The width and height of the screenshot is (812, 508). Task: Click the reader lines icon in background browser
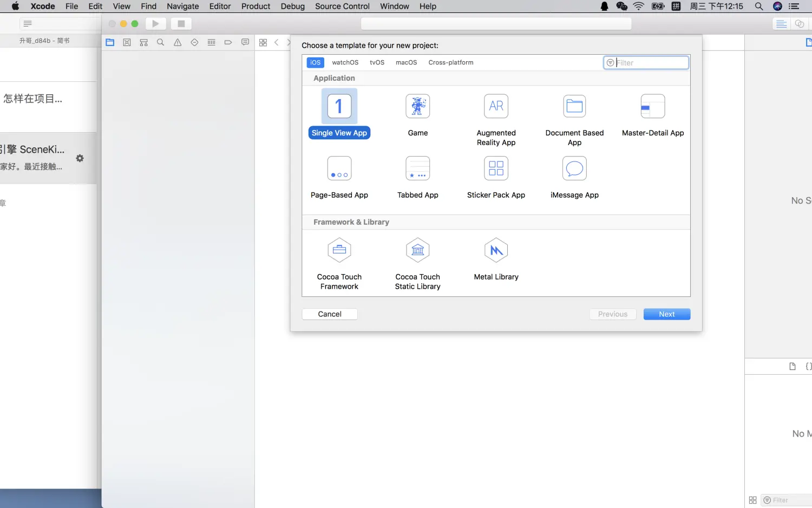click(28, 24)
